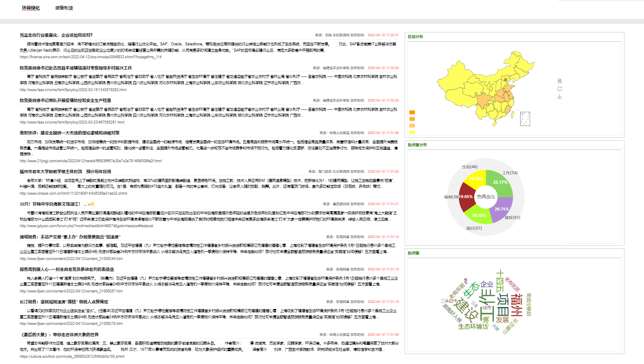The height and width of the screenshot is (364, 644).
Task: Click the chnews.com.cn article URL
Action: tap(74, 193)
